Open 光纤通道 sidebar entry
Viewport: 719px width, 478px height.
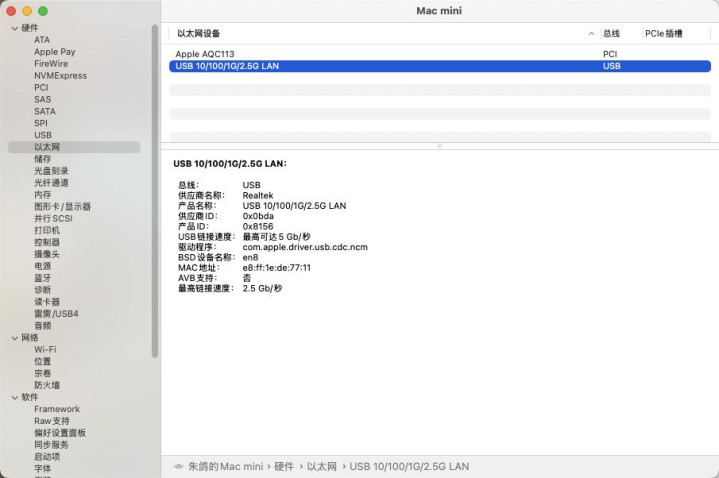[x=51, y=183]
